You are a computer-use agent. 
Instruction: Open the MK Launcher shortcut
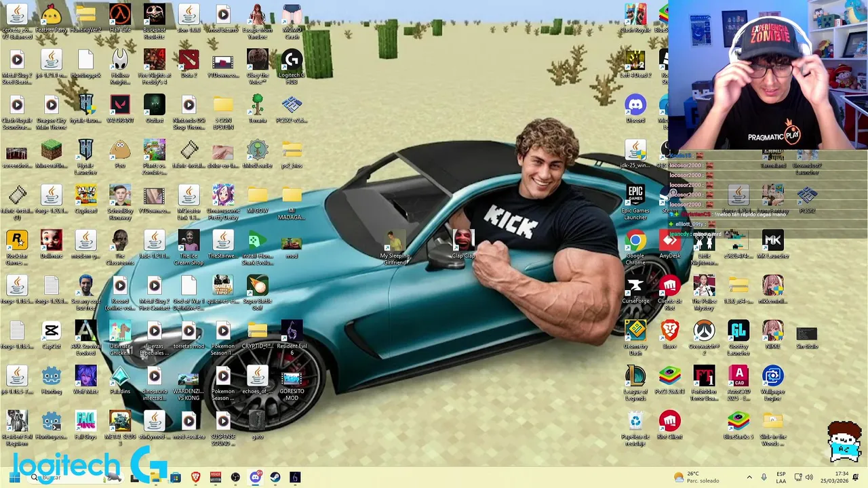point(773,245)
